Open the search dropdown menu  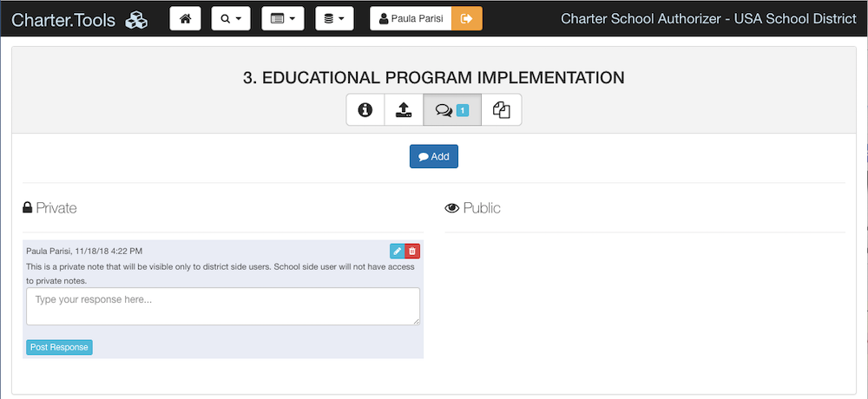[x=231, y=18]
